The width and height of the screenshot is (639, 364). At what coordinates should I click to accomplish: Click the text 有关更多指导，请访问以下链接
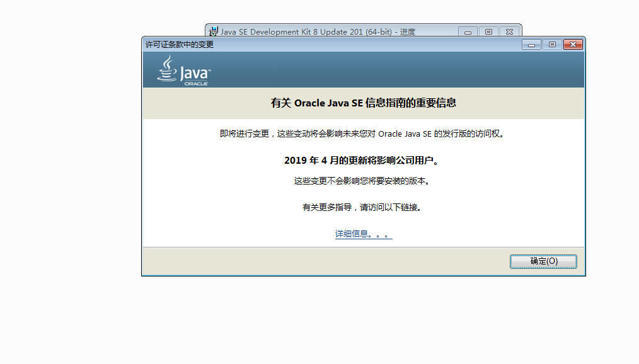[362, 208]
